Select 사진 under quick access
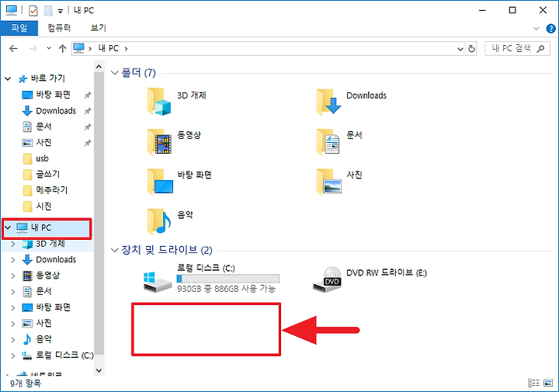The image size is (559, 392). [43, 143]
